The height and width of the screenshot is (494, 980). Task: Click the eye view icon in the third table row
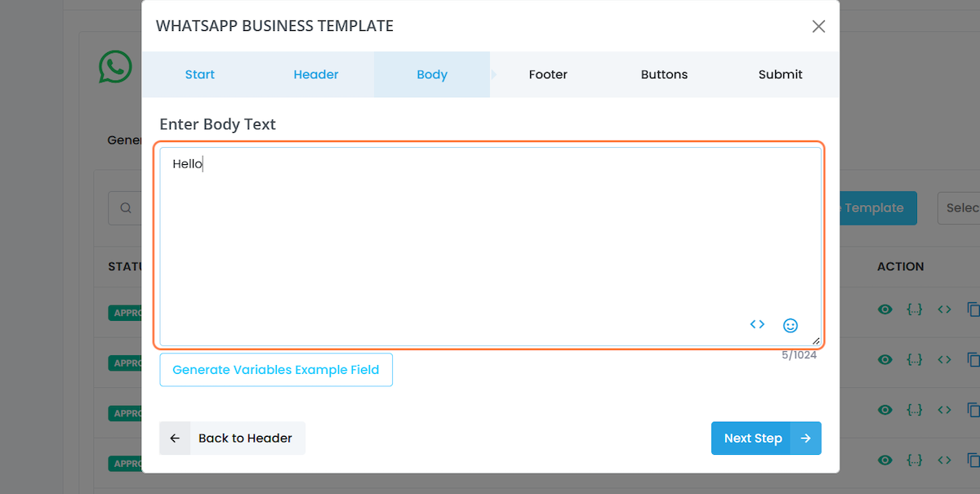884,410
